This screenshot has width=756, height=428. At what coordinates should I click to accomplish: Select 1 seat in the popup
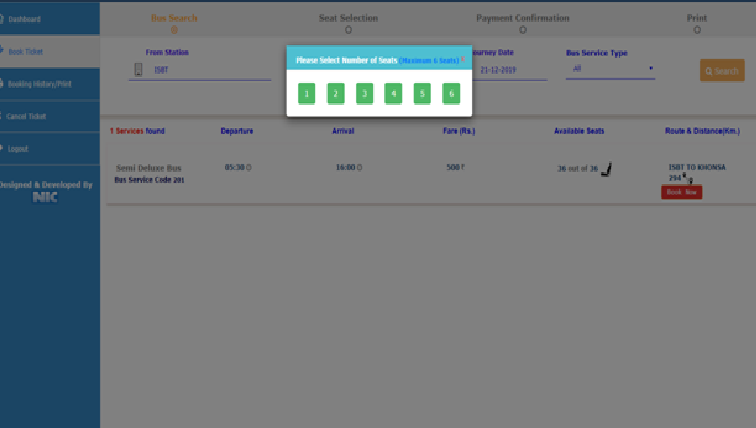coord(307,94)
